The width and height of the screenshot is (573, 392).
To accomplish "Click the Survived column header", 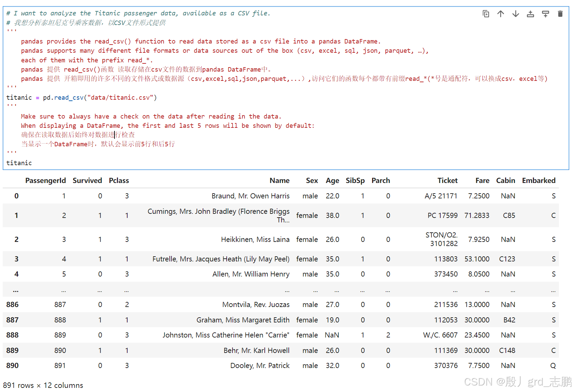I will (87, 181).
